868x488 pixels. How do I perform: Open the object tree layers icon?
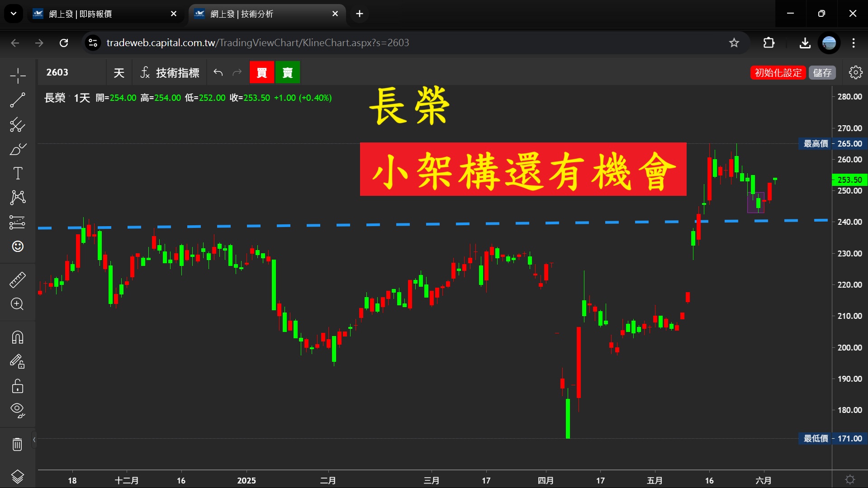[18, 476]
